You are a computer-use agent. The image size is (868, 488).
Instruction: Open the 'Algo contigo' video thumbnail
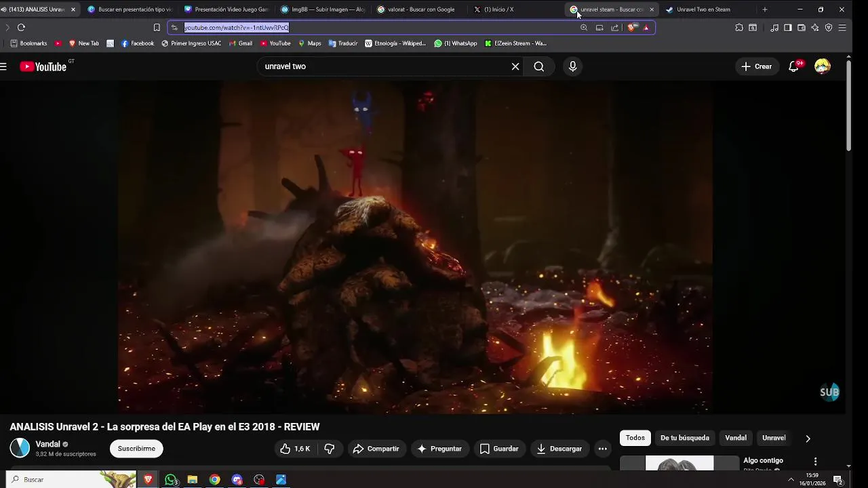[x=679, y=462]
